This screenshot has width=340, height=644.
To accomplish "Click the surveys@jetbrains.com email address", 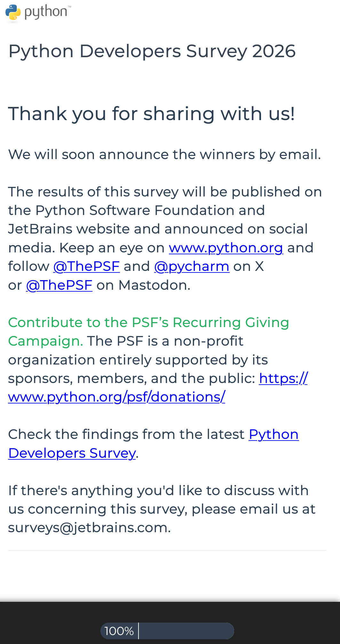I will point(89,528).
